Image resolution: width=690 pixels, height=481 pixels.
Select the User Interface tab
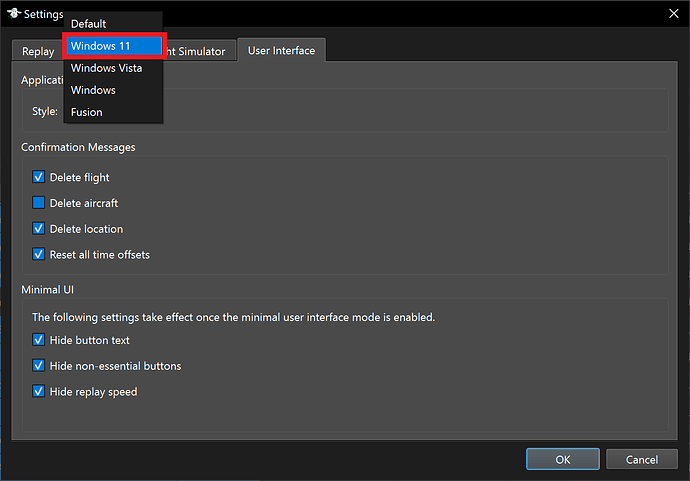pyautogui.click(x=281, y=51)
